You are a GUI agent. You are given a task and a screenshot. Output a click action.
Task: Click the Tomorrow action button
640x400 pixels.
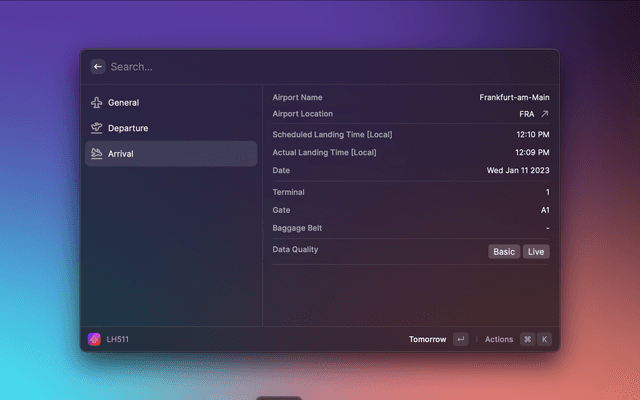pos(427,339)
